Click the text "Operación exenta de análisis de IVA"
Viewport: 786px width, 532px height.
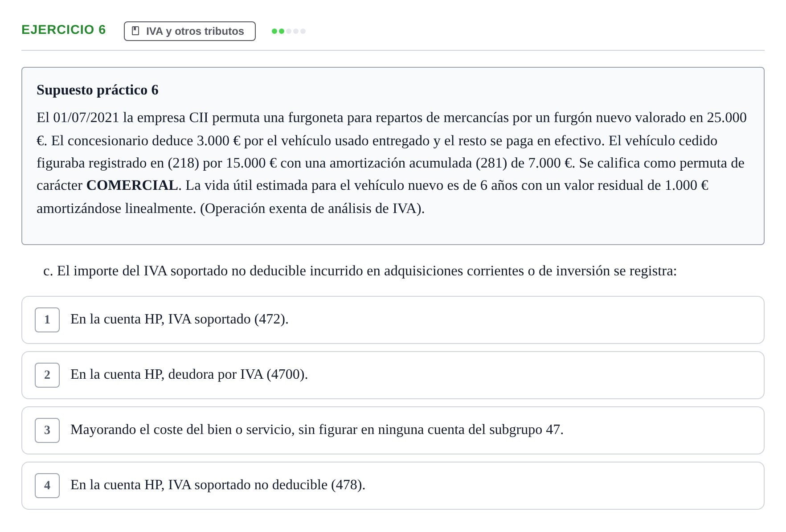[310, 209]
